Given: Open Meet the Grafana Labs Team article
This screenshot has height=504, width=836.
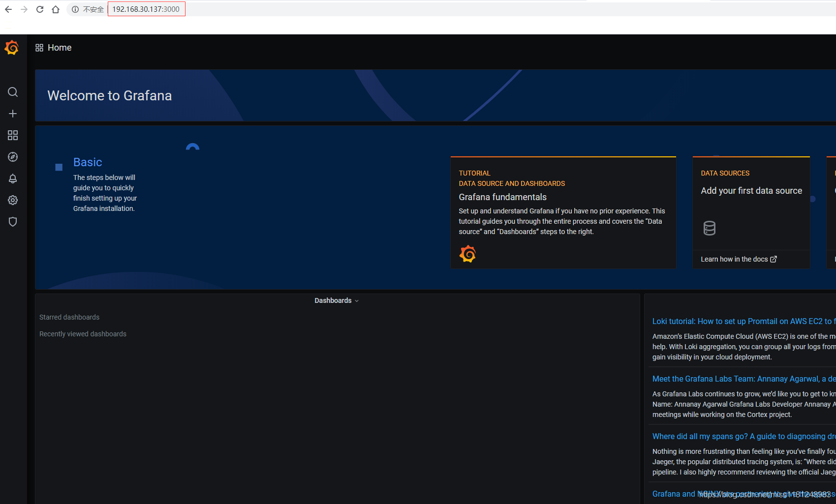Looking at the screenshot, I should [x=744, y=379].
